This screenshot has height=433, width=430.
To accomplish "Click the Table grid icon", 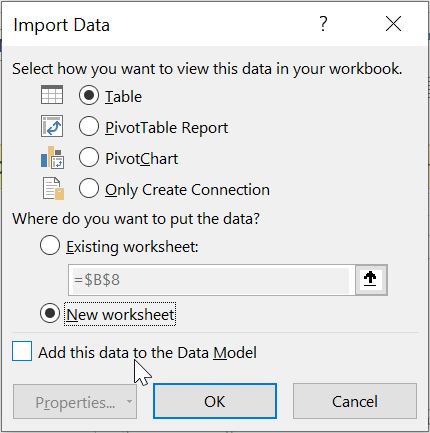I will point(52,95).
